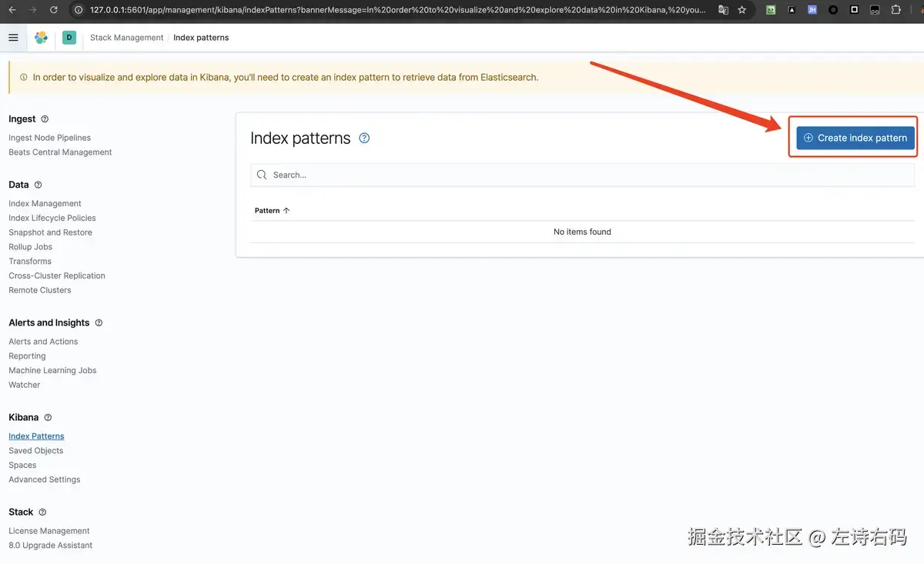Screen dimensions: 924x564
Task: Go to Kibana home via Elastic logo
Action: pos(41,38)
